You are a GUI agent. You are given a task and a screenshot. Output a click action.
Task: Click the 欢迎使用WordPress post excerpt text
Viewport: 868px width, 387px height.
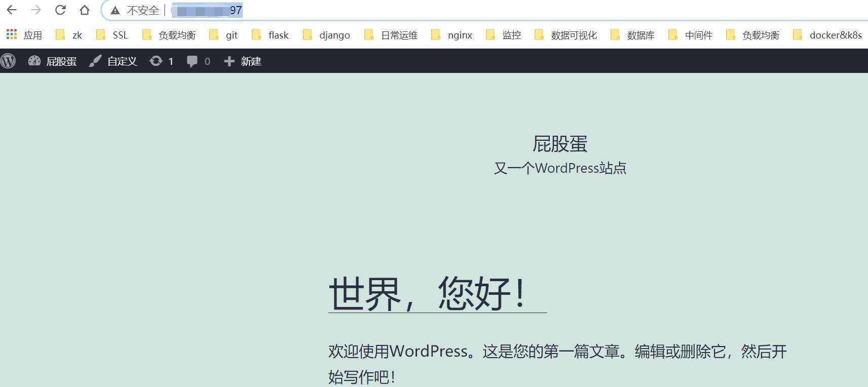[x=557, y=364]
